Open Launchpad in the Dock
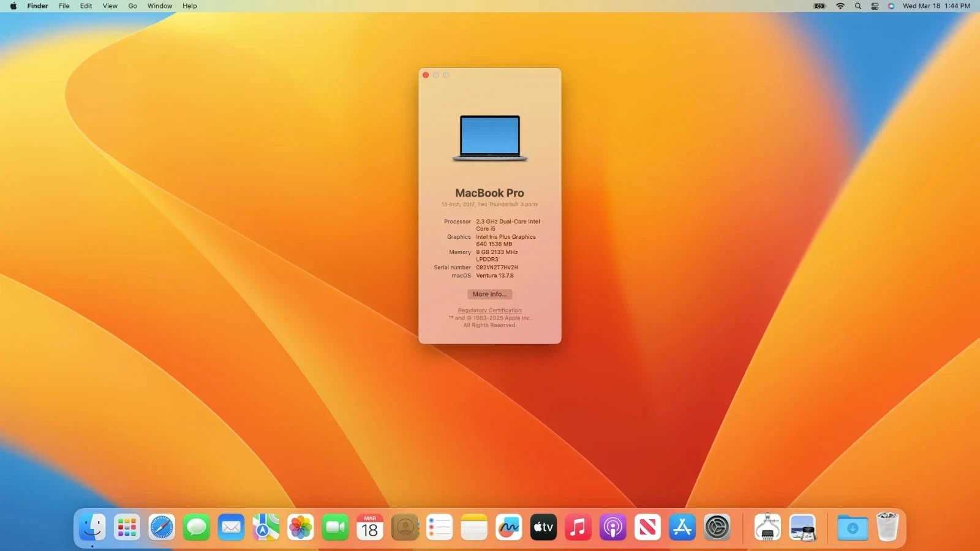Screen dimensions: 980x551 (x=127, y=527)
